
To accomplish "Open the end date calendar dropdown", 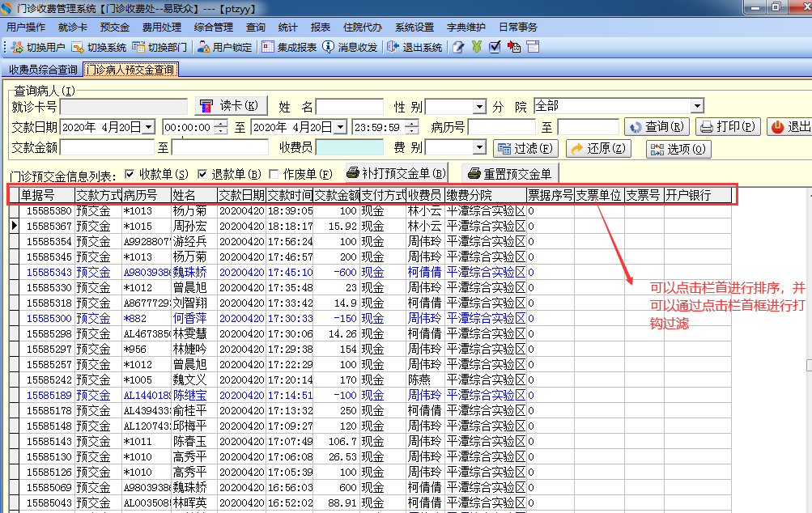I will [340, 127].
